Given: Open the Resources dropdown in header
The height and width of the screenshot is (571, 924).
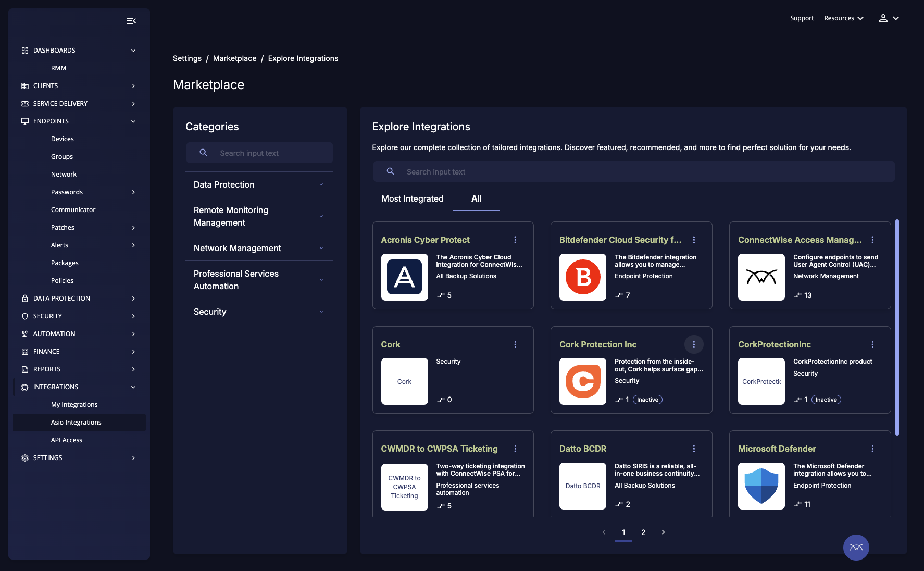Looking at the screenshot, I should pos(844,18).
